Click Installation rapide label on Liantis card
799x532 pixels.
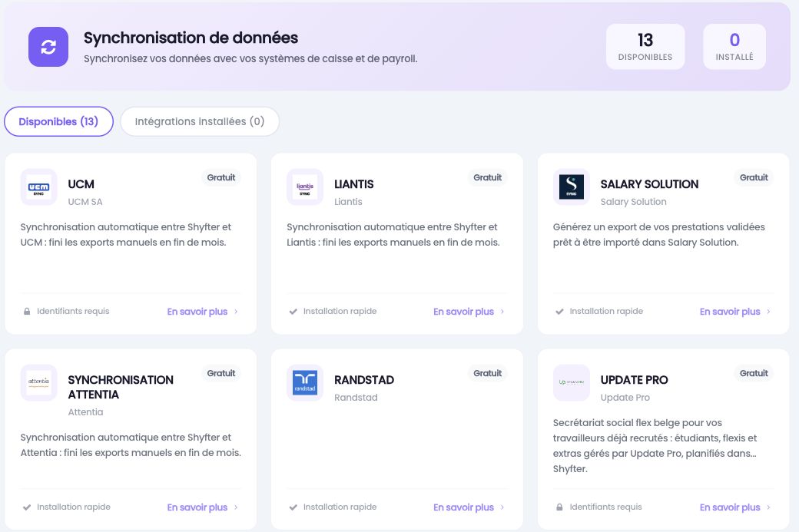340,311
